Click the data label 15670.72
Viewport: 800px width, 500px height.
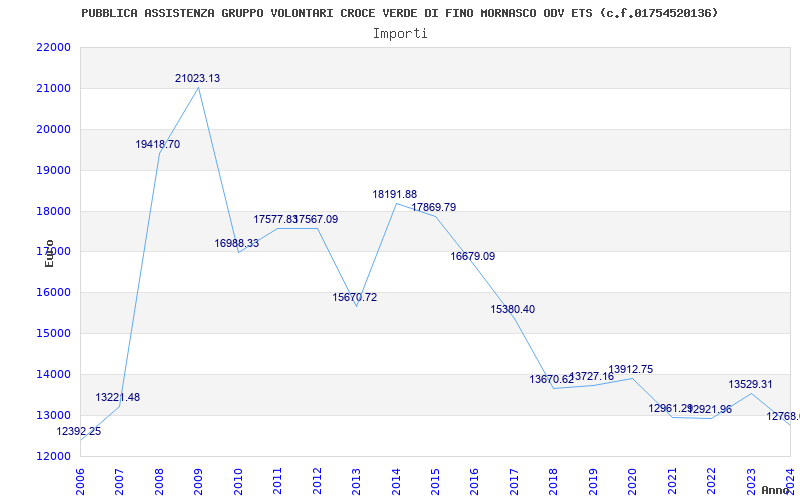coord(355,297)
